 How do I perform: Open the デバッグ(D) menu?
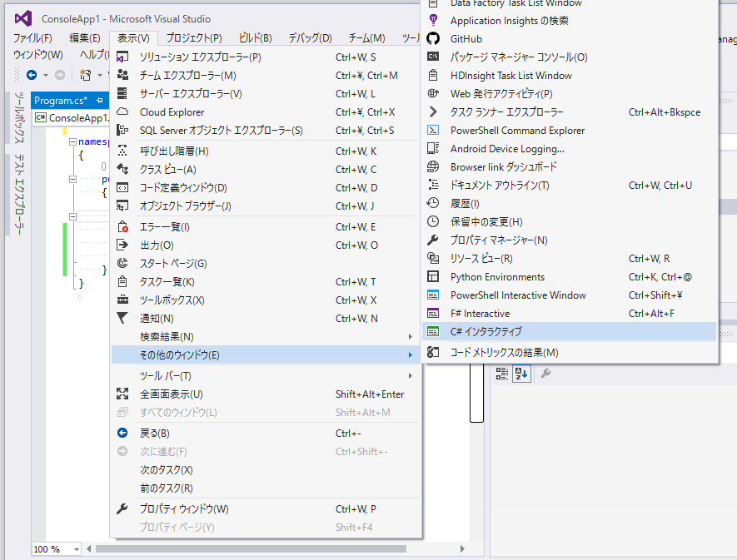[x=311, y=38]
